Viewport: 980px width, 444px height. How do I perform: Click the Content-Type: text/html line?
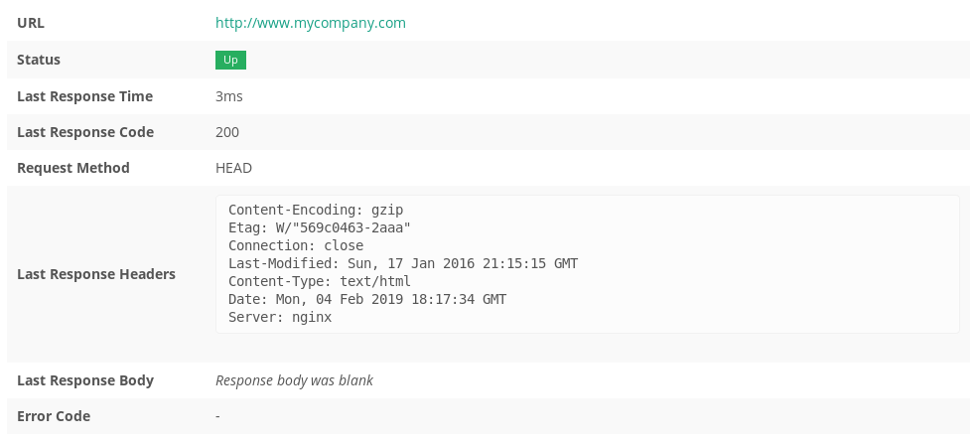(x=320, y=281)
